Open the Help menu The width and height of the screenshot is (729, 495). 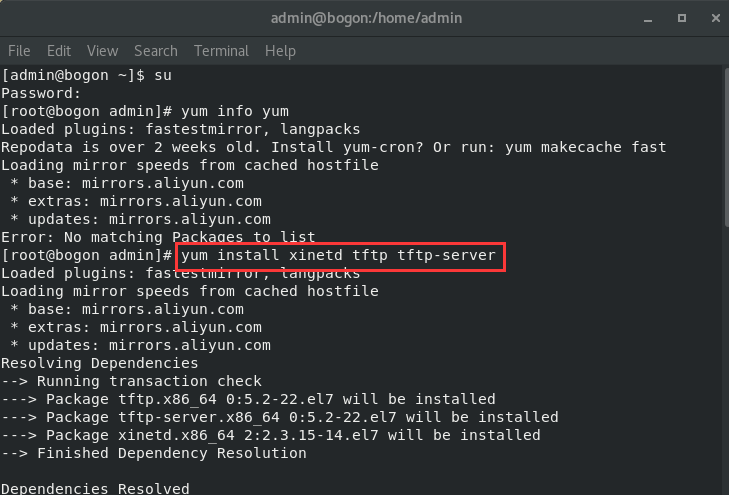pos(280,51)
